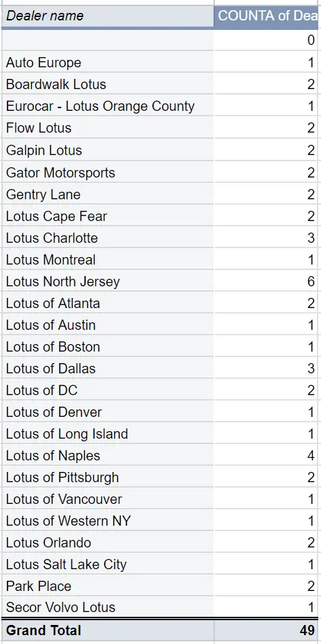321x644 pixels.
Task: Select the Auto Europe row label
Action: [107, 63]
